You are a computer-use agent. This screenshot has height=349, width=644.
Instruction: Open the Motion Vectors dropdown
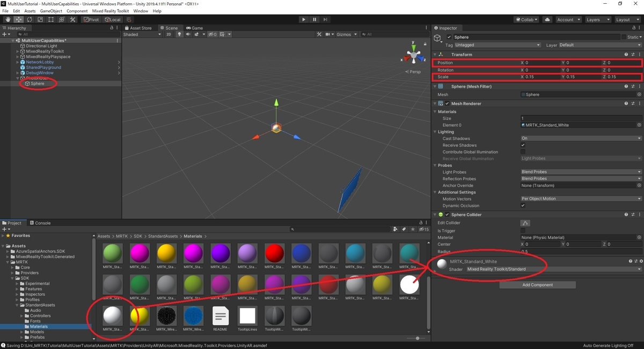[x=581, y=199]
